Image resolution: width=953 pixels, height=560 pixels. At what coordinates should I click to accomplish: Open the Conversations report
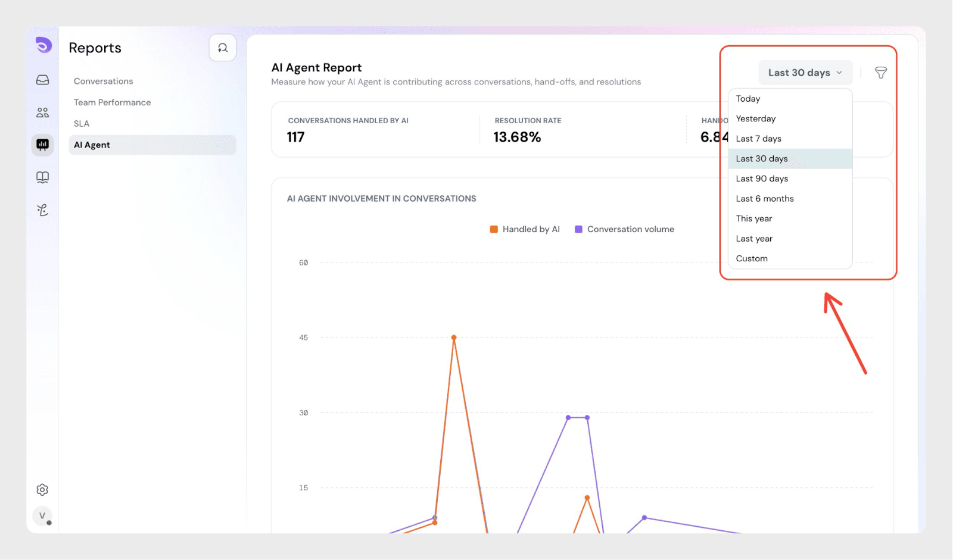click(x=104, y=82)
